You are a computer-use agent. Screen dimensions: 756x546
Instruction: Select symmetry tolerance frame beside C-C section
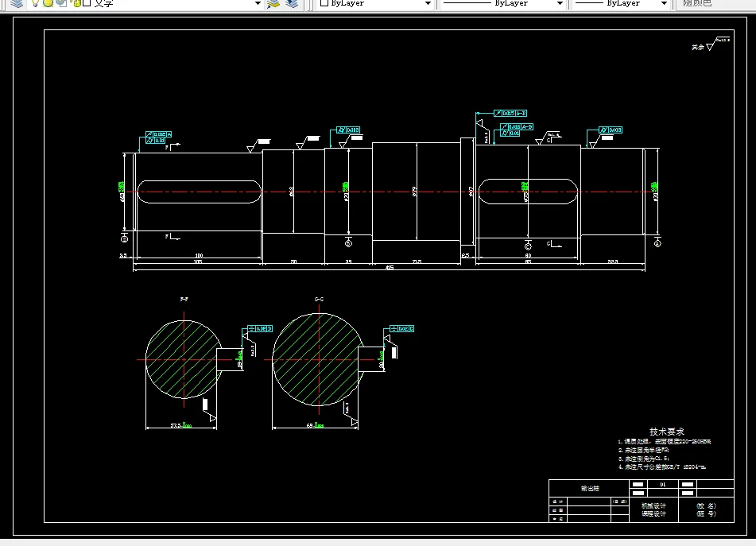[401, 329]
